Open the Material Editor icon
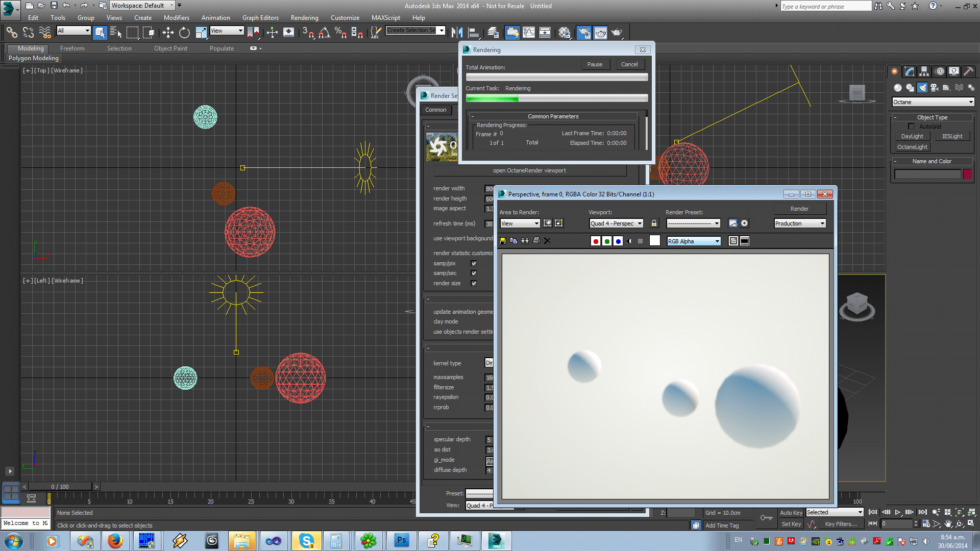This screenshot has height=551, width=980. tap(564, 33)
